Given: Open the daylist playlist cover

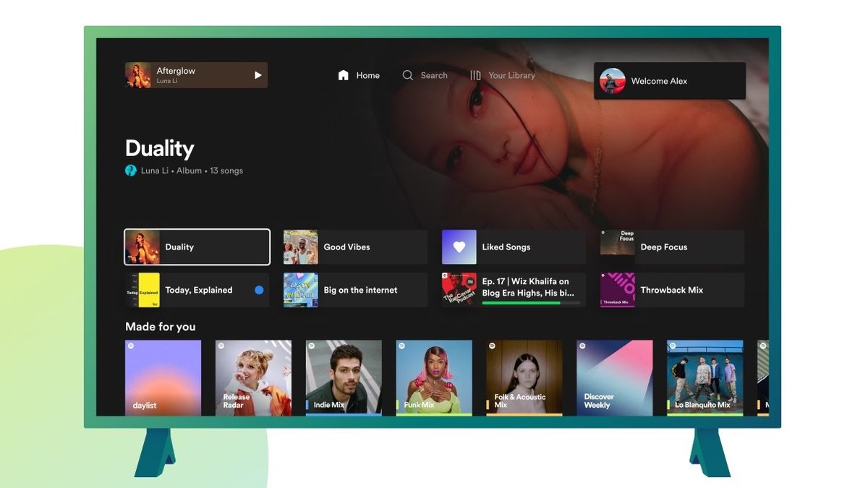Looking at the screenshot, I should (x=163, y=377).
